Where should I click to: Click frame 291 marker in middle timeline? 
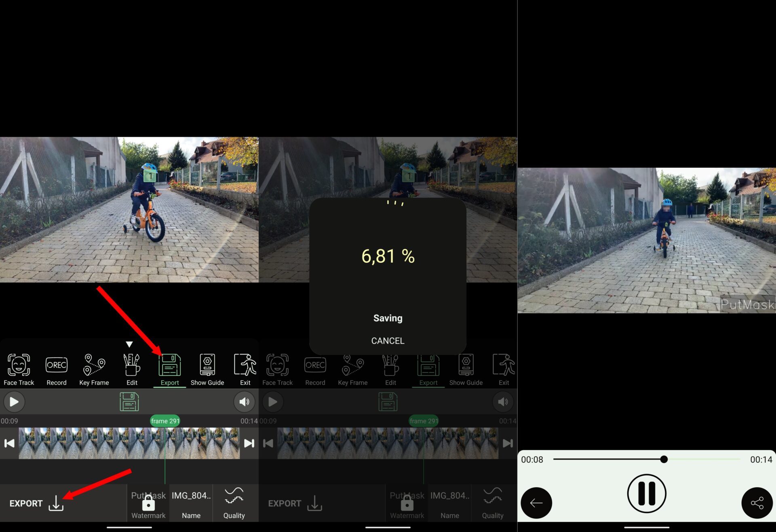(424, 421)
